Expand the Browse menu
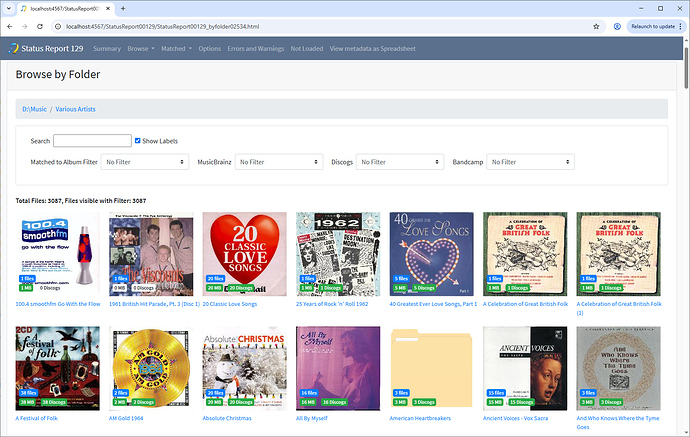This screenshot has width=690, height=437. point(141,49)
